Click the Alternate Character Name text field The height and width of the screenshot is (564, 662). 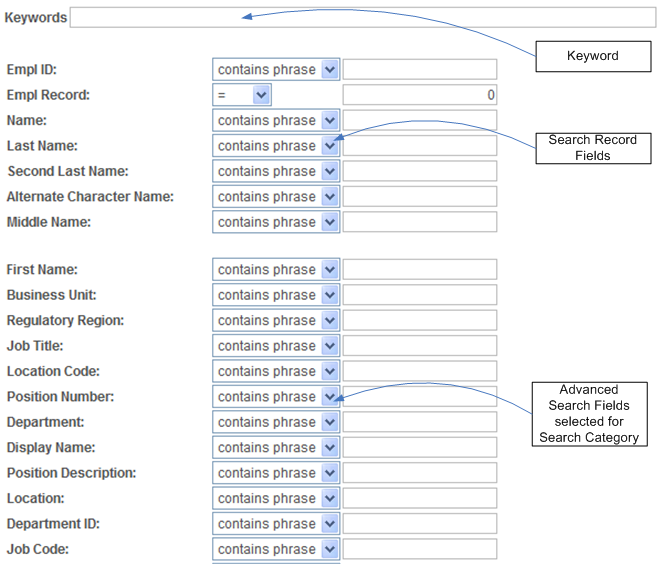(x=419, y=197)
